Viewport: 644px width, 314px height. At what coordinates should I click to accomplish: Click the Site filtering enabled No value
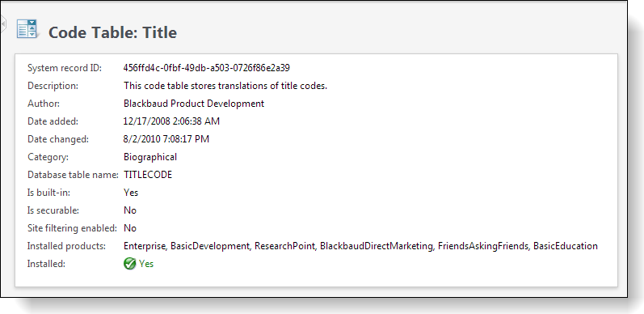click(x=130, y=228)
